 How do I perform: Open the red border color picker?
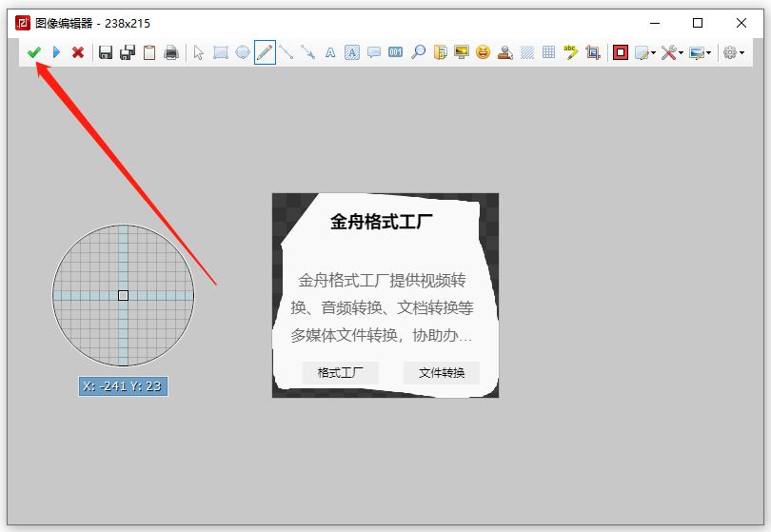pos(621,52)
